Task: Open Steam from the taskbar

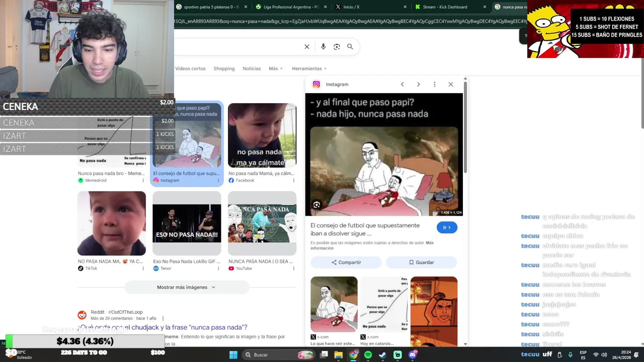Action: (382, 355)
